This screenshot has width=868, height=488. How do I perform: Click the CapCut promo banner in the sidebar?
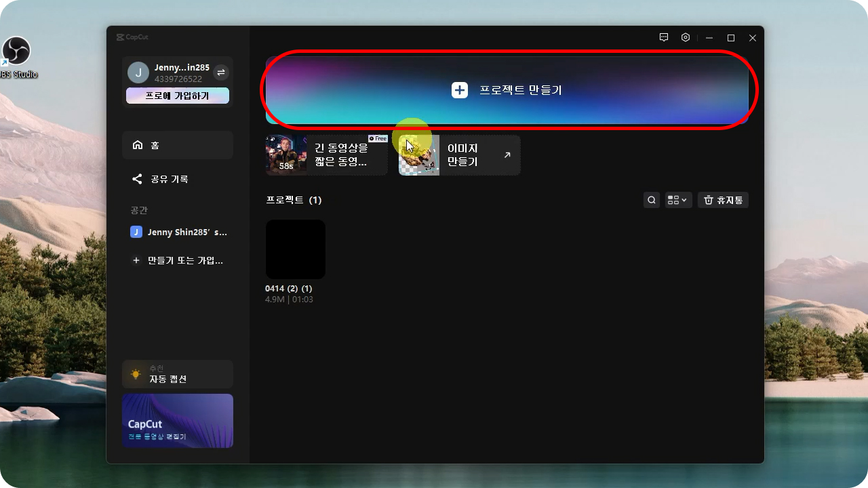(178, 421)
